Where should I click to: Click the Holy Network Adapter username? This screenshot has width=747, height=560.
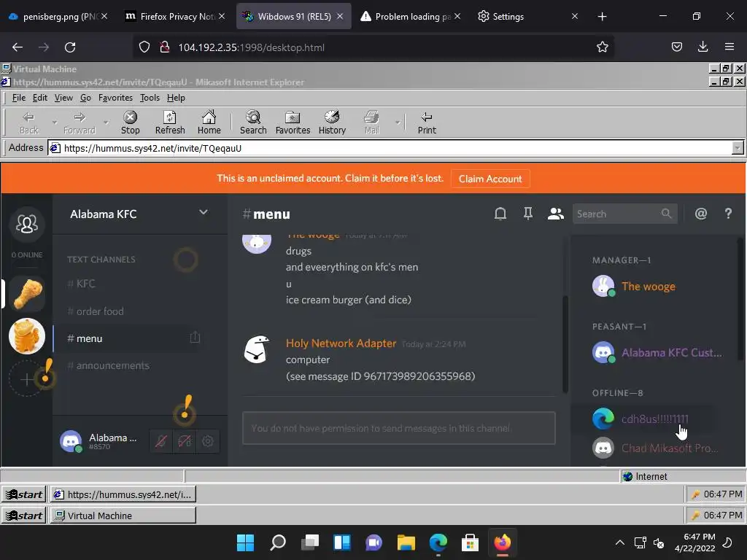(341, 343)
